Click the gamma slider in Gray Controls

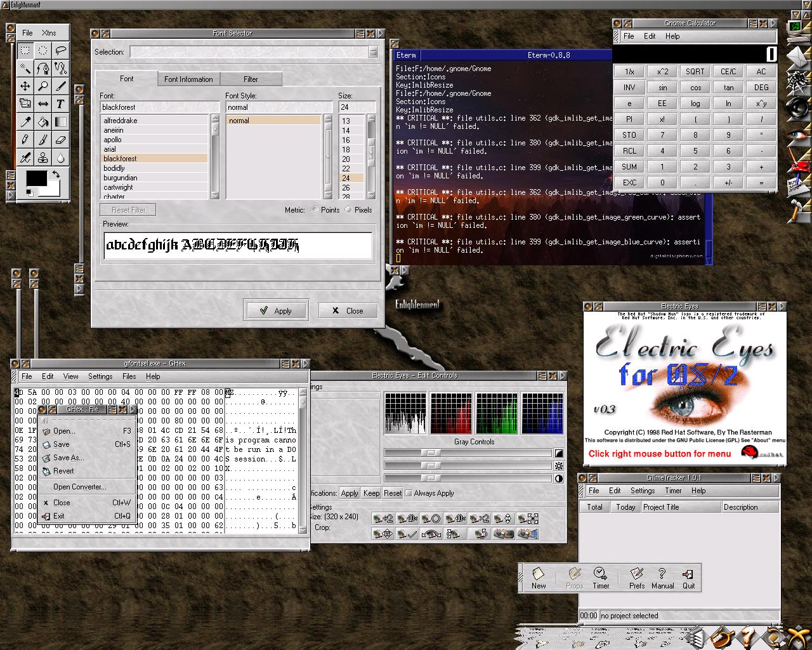coord(468,453)
